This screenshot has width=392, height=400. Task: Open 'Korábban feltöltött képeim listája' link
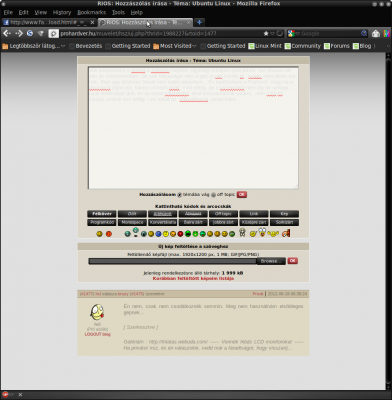[x=193, y=278]
